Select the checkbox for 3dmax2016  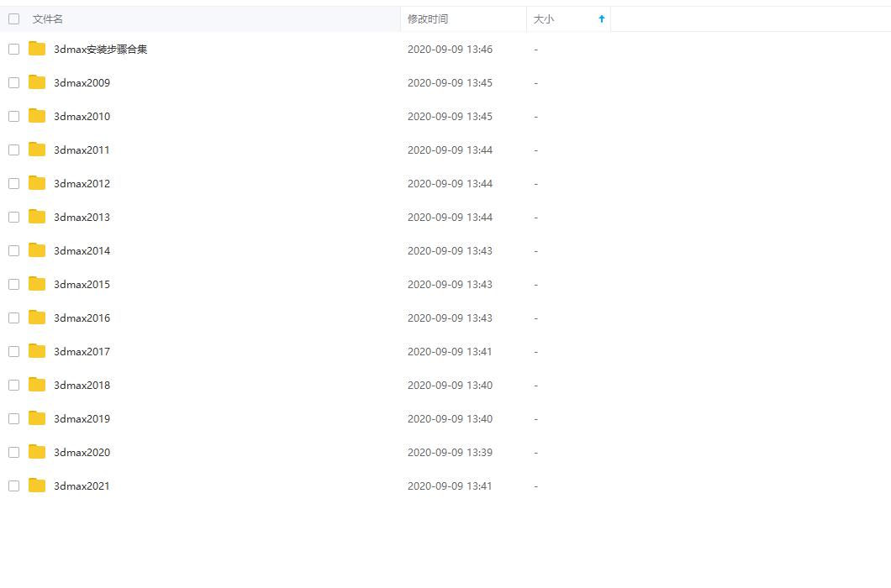point(14,318)
